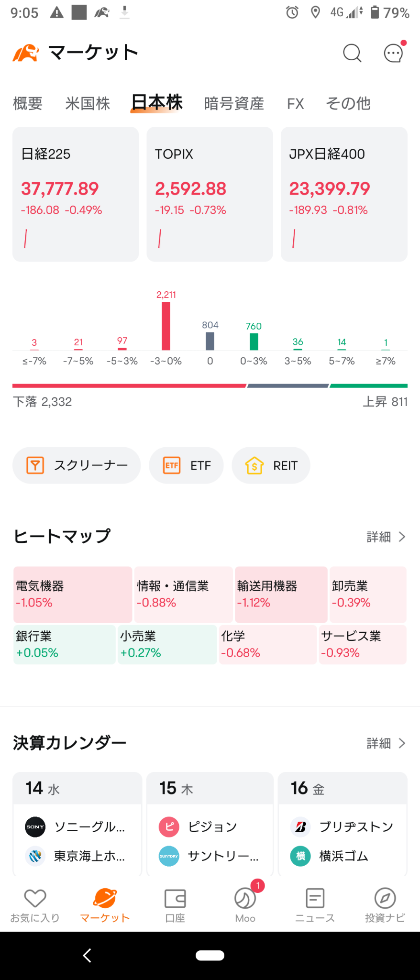Switch to 米国株 tab

click(88, 103)
